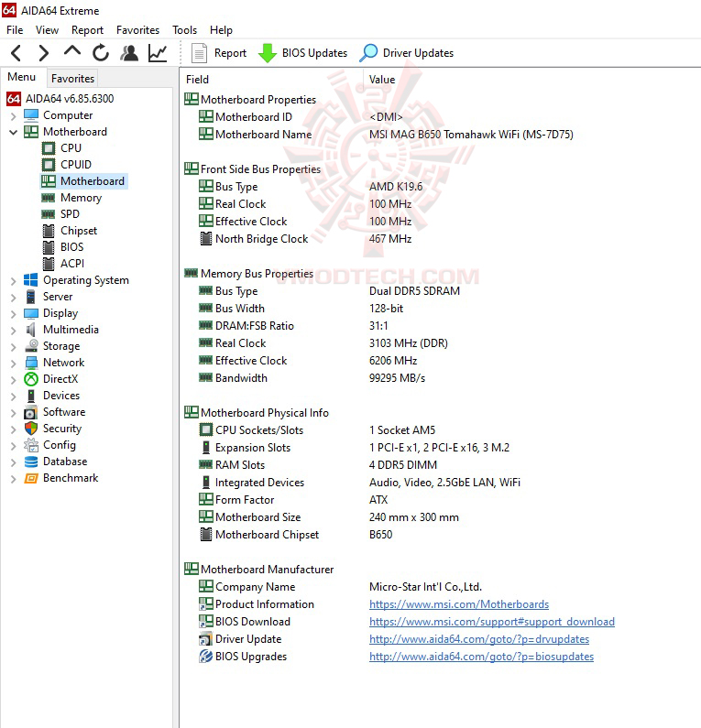The width and height of the screenshot is (701, 728).
Task: Go forward with the right arrow icon
Action: (43, 53)
